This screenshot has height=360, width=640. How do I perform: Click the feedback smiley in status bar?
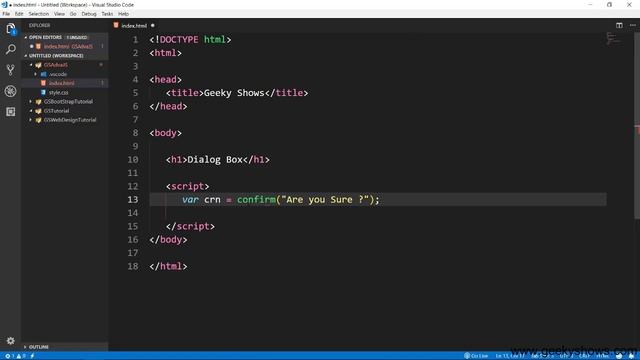[619, 356]
